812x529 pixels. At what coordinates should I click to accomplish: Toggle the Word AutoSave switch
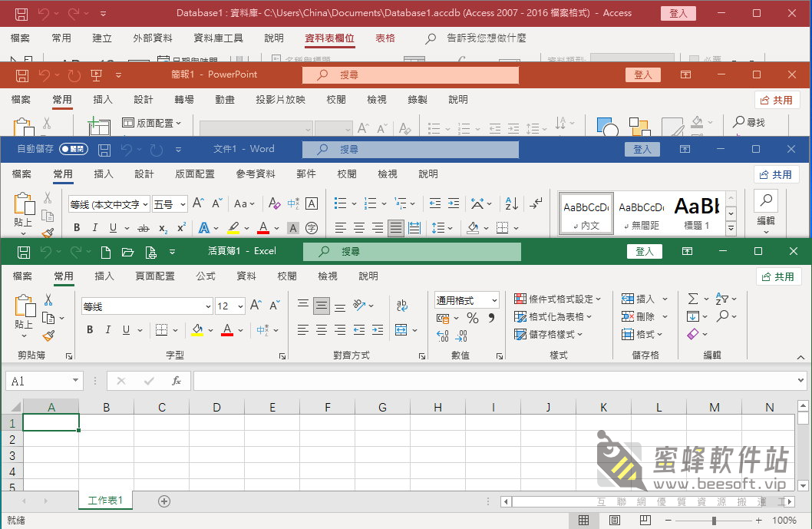74,149
